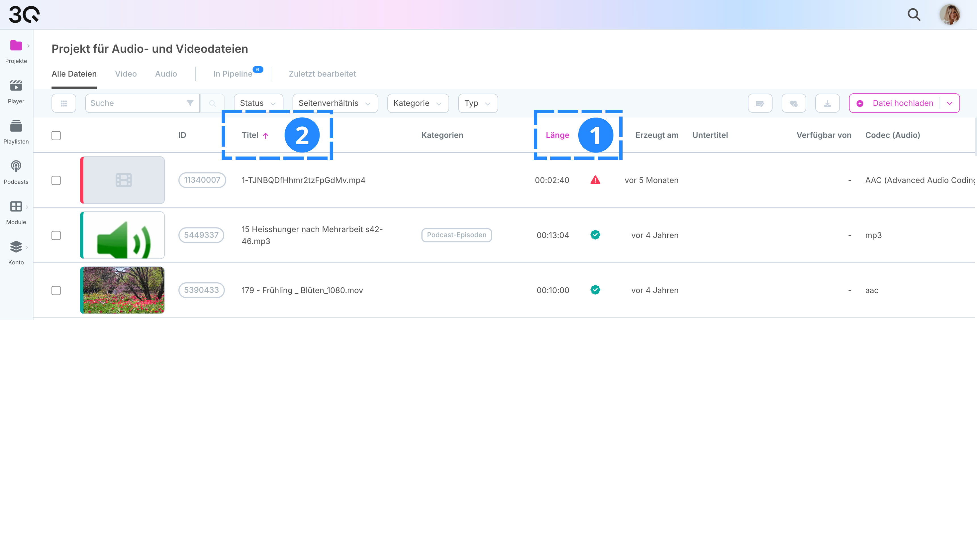Click the Podcast-Episoden category tag
Image resolution: width=977 pixels, height=560 pixels.
[456, 235]
